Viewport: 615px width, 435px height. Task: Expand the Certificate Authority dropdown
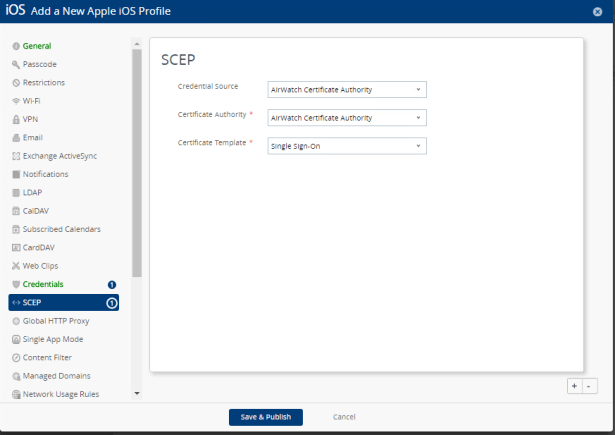point(347,118)
